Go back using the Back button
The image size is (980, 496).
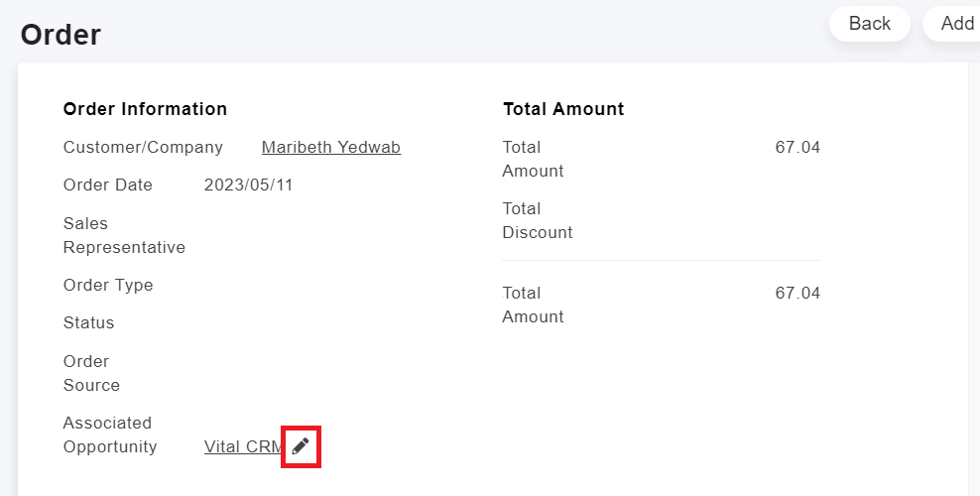point(869,24)
